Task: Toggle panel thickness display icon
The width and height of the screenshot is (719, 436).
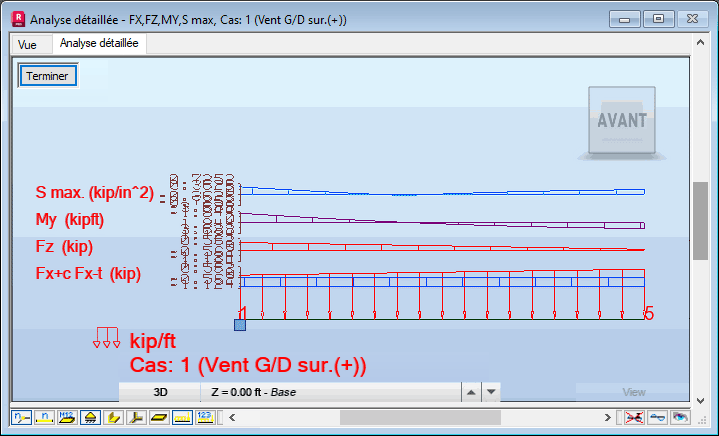Action: (x=159, y=418)
